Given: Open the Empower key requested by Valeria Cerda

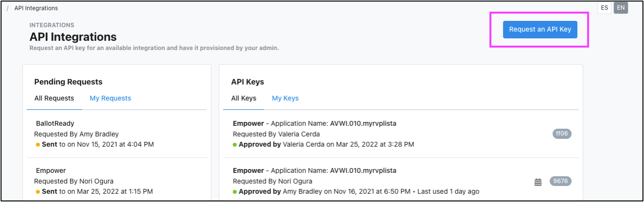Looking at the screenshot, I should click(x=315, y=123).
